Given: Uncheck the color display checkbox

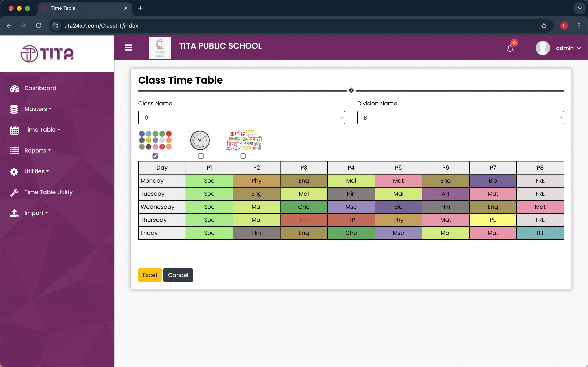Looking at the screenshot, I should [155, 156].
